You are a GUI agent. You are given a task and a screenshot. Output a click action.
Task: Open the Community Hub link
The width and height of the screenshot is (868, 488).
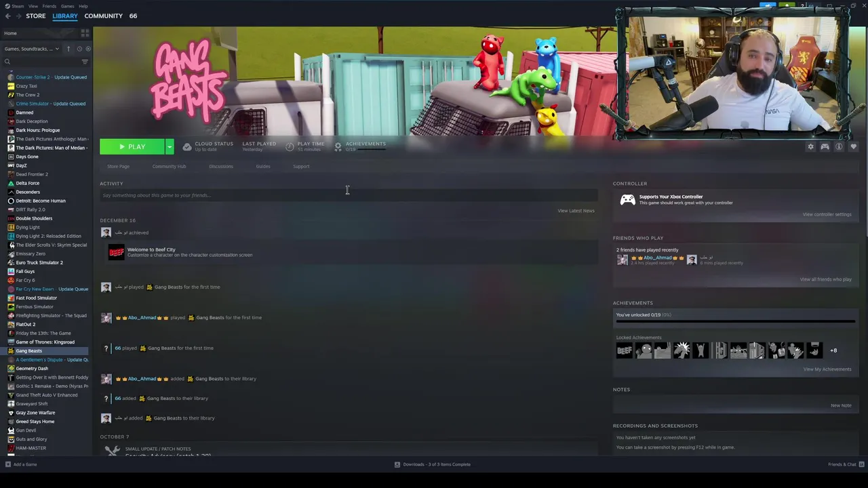(169, 166)
